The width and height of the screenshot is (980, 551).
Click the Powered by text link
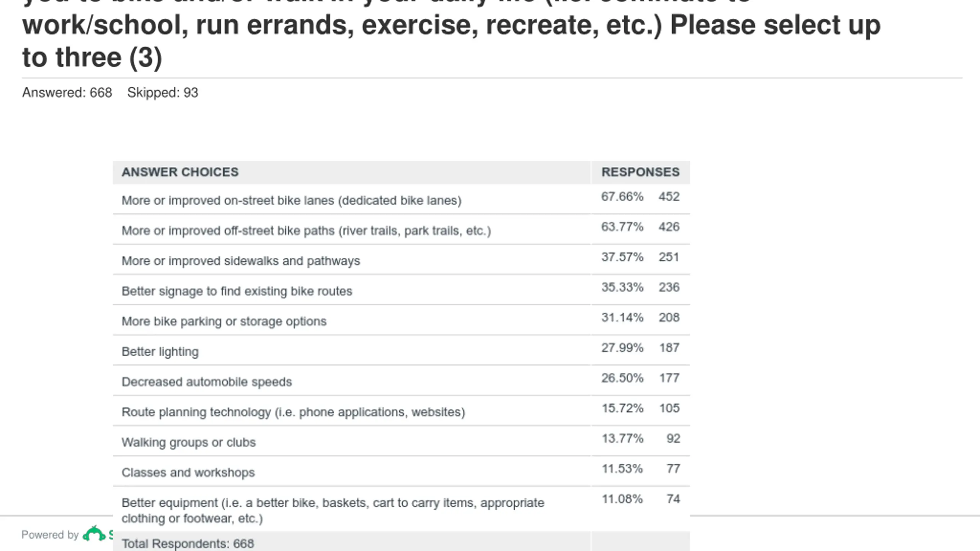pyautogui.click(x=50, y=535)
